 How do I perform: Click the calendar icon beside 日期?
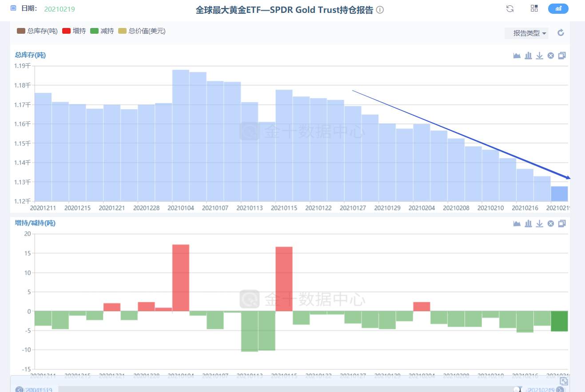pyautogui.click(x=13, y=8)
